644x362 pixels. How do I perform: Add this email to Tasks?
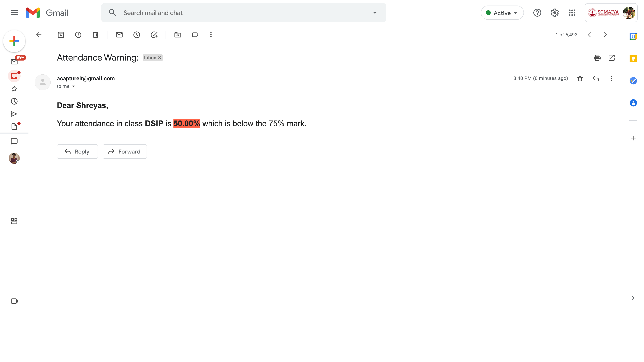[154, 35]
